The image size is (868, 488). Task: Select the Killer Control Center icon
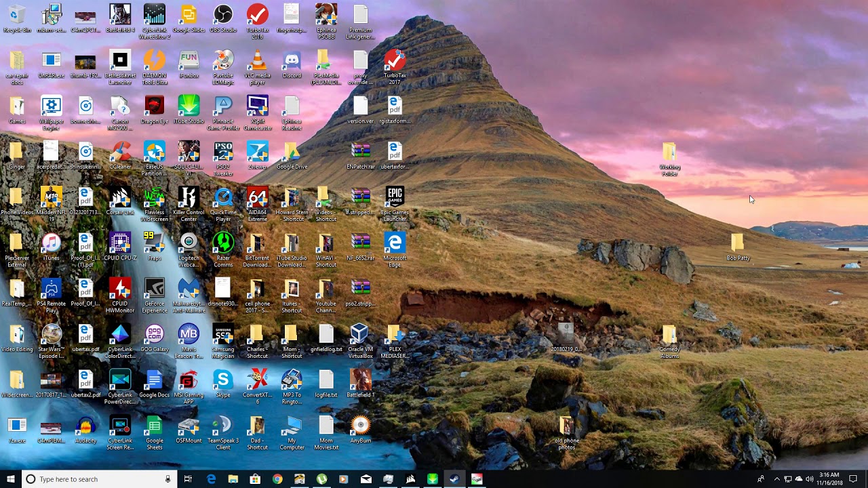click(x=189, y=204)
